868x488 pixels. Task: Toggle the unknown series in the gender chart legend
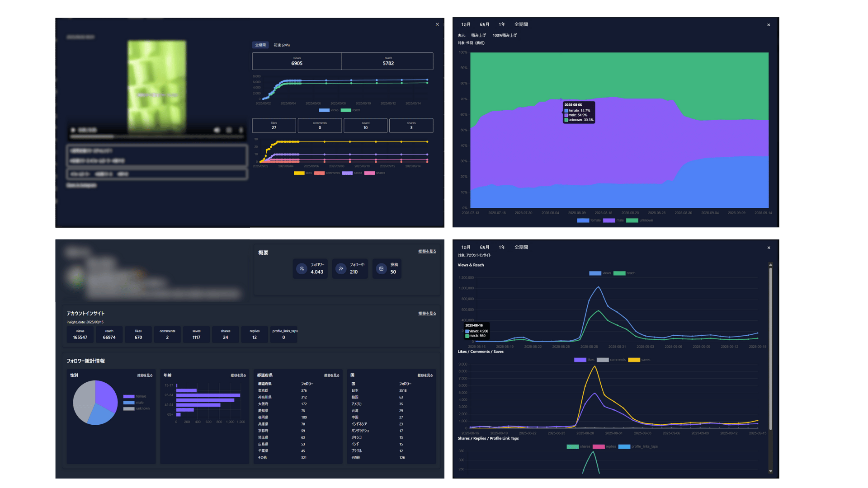point(639,221)
